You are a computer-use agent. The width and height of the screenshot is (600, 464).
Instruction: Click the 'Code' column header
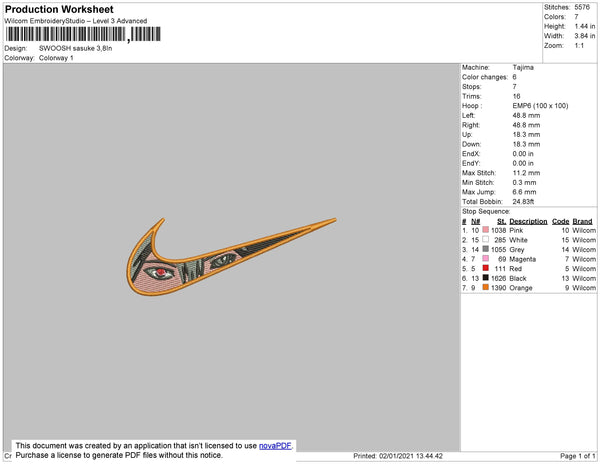[561, 221]
